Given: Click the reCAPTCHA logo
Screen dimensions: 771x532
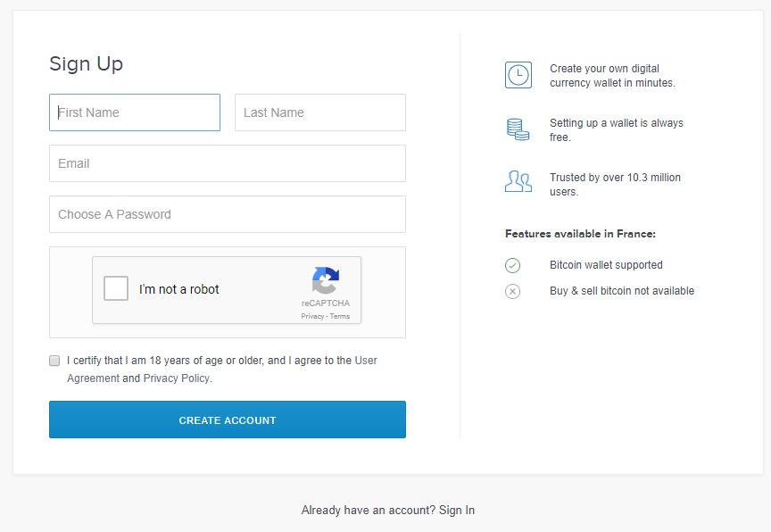Looking at the screenshot, I should [x=326, y=279].
